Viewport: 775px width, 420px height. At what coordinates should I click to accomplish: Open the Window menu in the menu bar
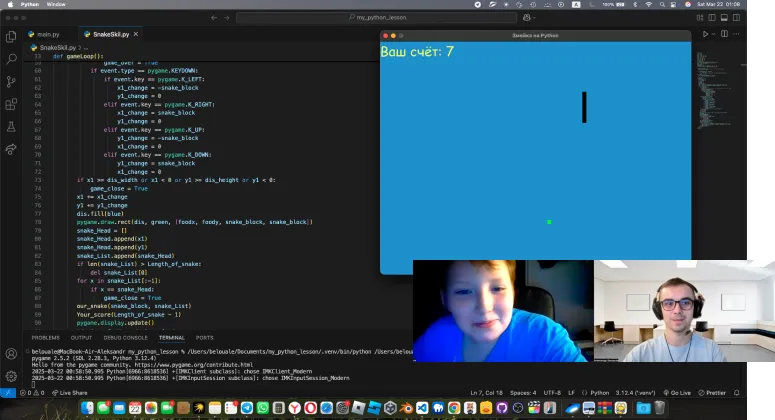(x=56, y=4)
